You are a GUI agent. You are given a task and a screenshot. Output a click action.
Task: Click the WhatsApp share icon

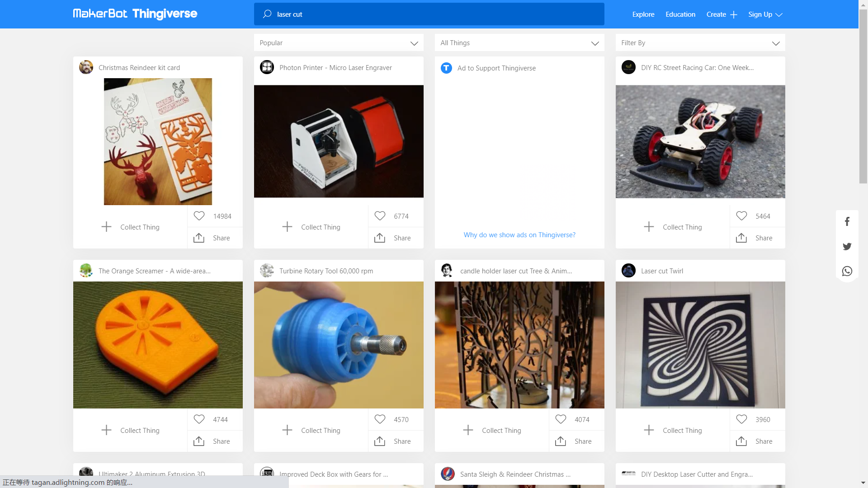click(x=847, y=271)
